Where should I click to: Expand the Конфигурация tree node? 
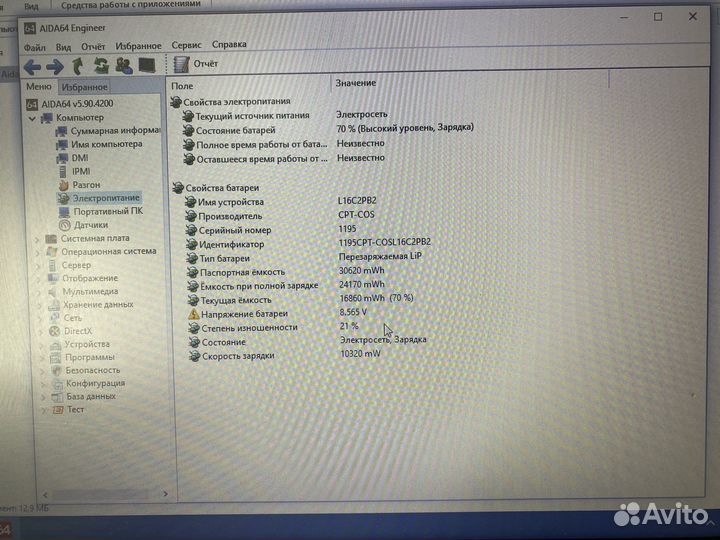click(44, 384)
